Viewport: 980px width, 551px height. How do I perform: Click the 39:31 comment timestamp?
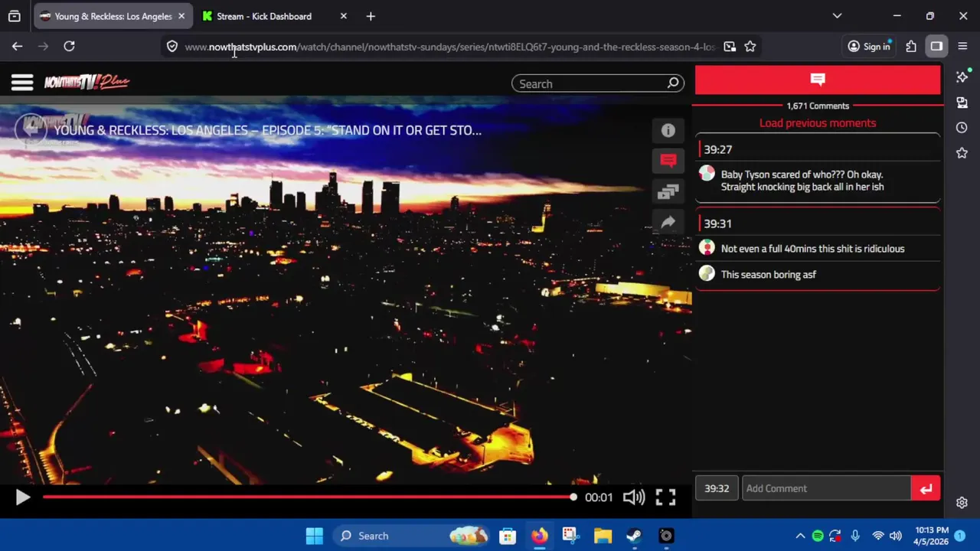pos(717,223)
